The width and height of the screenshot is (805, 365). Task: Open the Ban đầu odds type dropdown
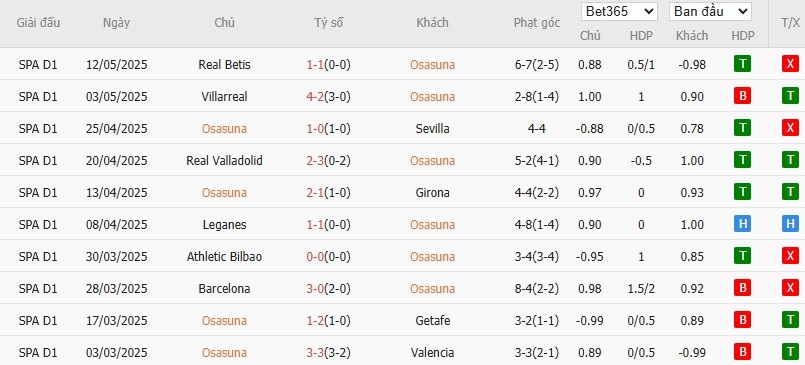(x=710, y=11)
